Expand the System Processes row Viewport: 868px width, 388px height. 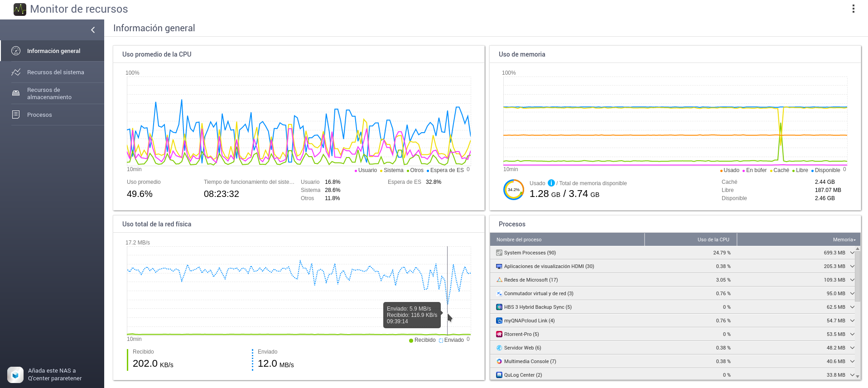click(852, 253)
